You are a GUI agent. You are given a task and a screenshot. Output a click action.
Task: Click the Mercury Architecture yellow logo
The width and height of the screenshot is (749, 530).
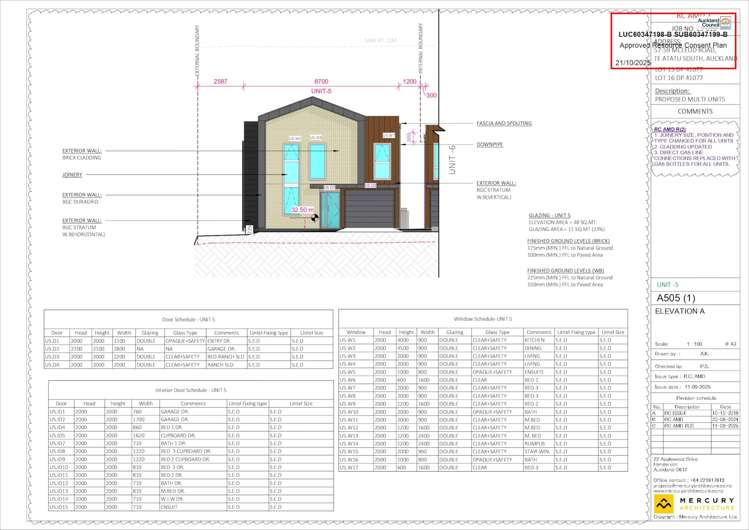[663, 503]
